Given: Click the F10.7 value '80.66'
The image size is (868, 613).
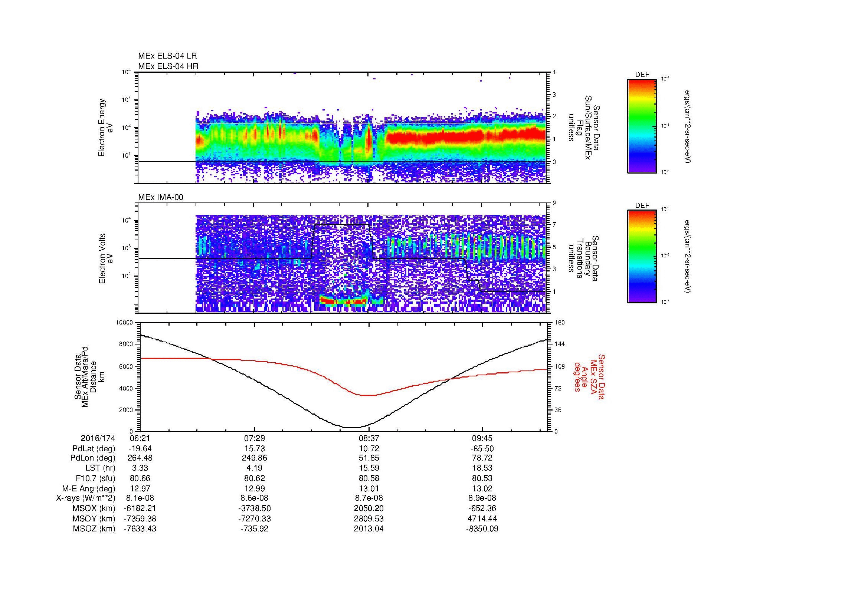Looking at the screenshot, I should point(140,478).
